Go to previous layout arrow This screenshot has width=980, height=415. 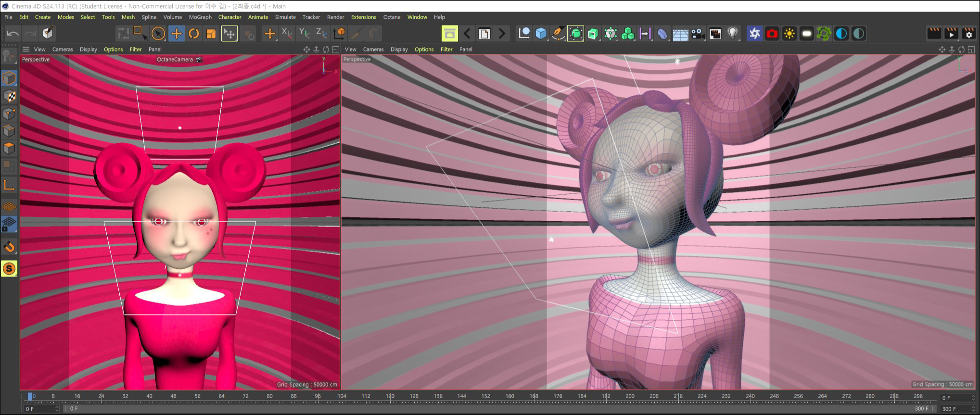pos(467,33)
